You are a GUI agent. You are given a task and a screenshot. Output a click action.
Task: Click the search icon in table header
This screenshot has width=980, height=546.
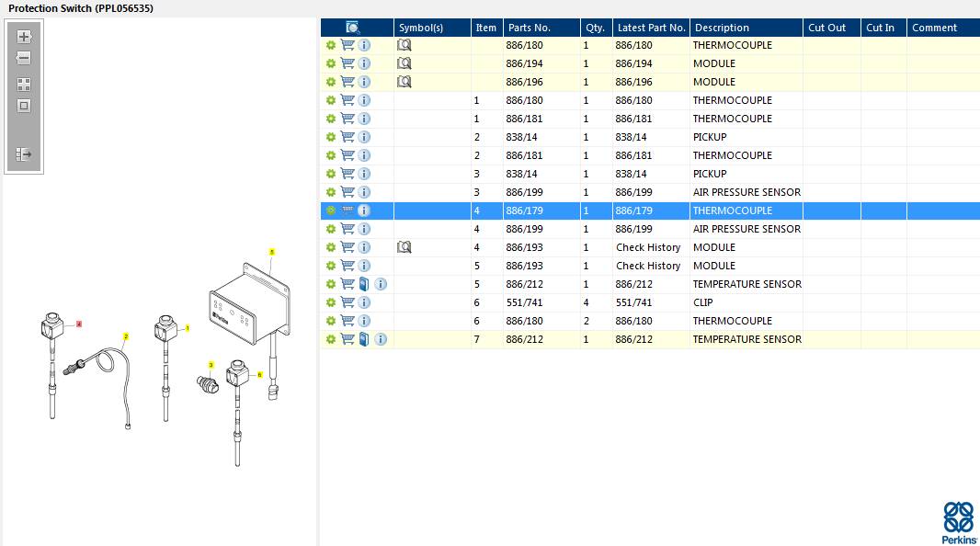tap(353, 28)
